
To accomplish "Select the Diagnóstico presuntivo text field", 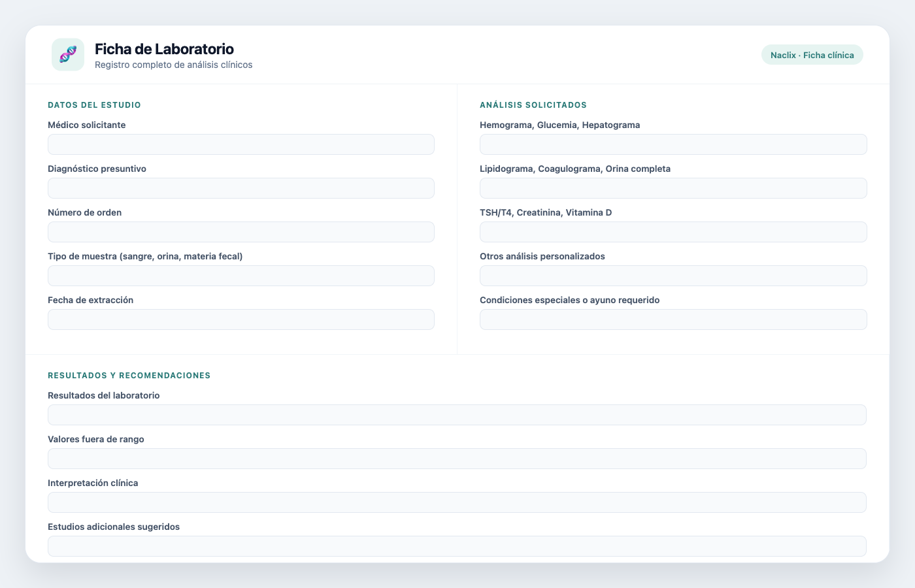I will [x=241, y=188].
